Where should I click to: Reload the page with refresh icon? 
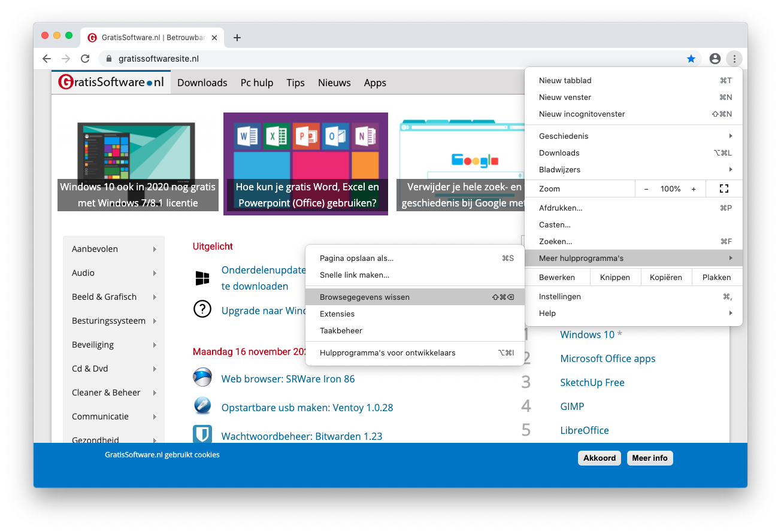[x=85, y=59]
